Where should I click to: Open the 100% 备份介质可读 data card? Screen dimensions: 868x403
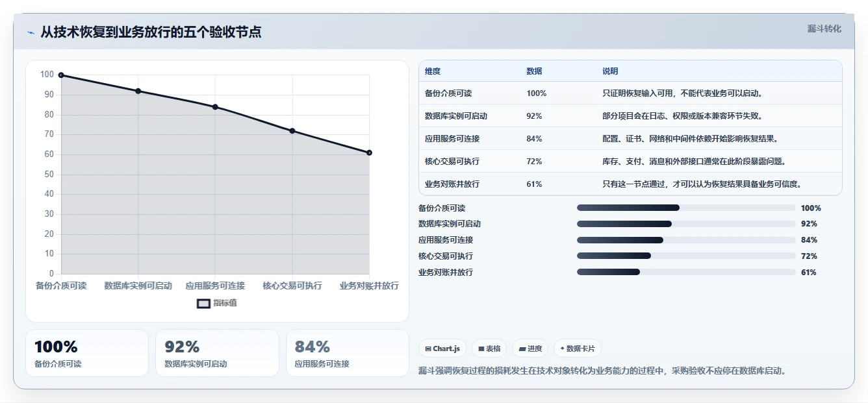tap(87, 353)
